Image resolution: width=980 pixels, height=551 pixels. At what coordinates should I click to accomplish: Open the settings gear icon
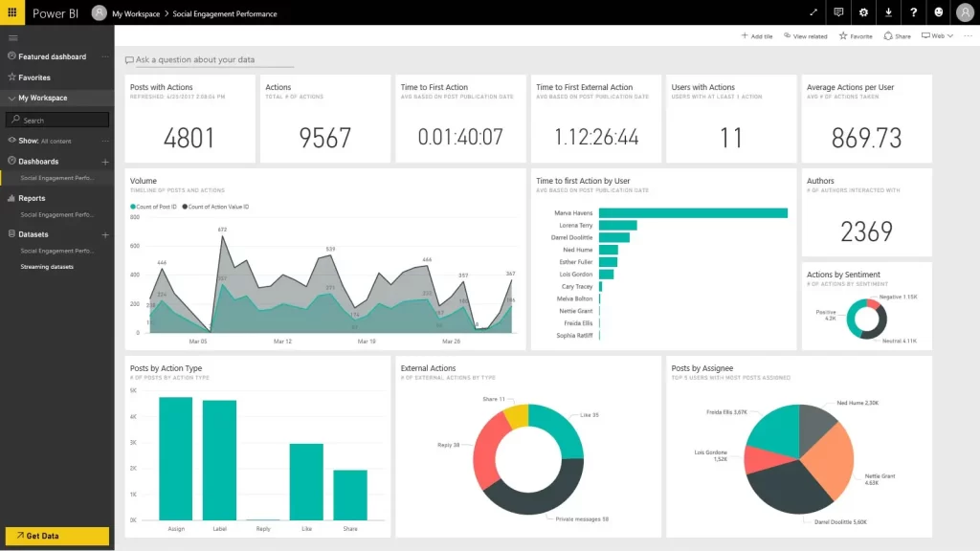[x=863, y=12]
